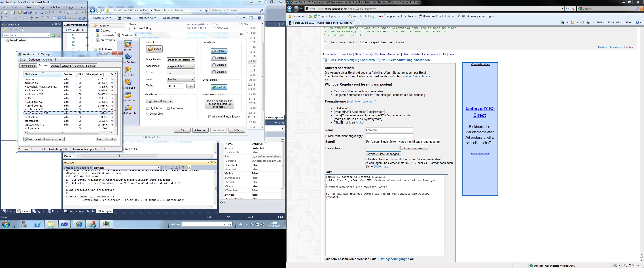Click Prozesse aller Benutzer anzeigen button
This screenshot has height=268, width=644.
44,139
